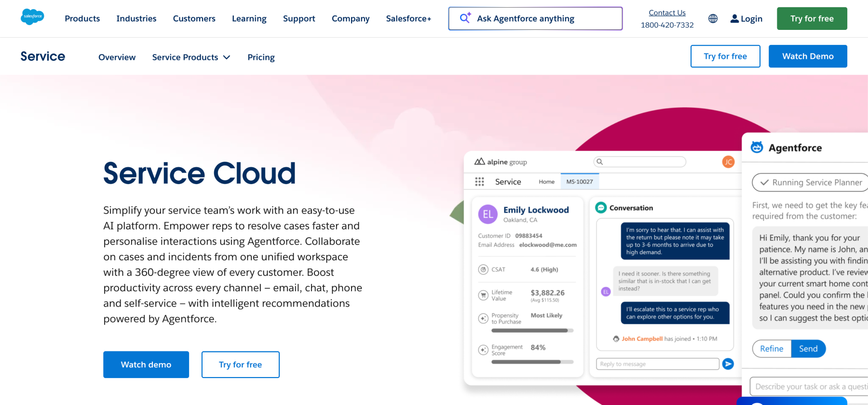Click the Engagement Score icon
The height and width of the screenshot is (405, 868).
[x=483, y=350]
